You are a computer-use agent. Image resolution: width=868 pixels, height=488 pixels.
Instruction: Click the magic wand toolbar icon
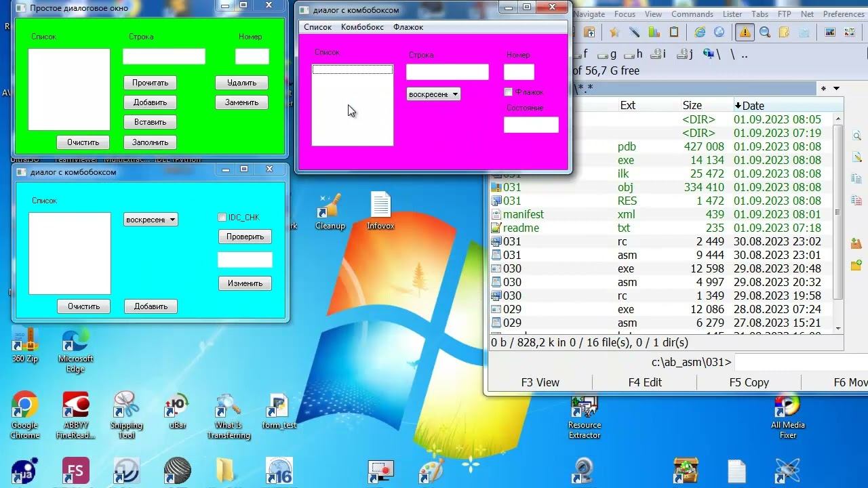[x=634, y=33]
